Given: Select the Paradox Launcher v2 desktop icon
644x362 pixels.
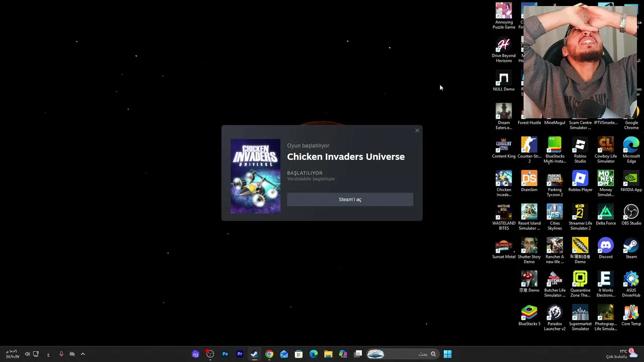Looking at the screenshot, I should point(554,318).
